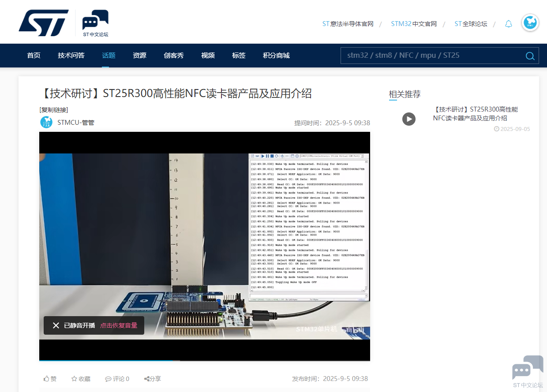547x392 pixels.
Task: Open the notification bell
Action: click(x=509, y=24)
